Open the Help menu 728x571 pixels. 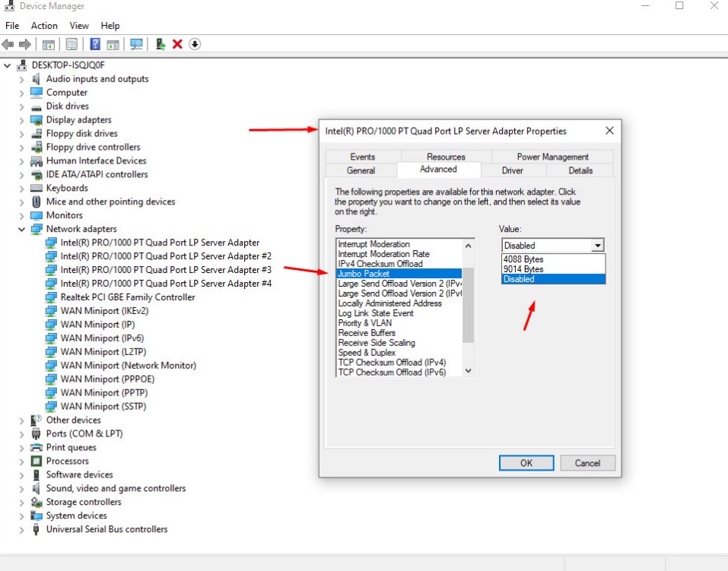(x=110, y=26)
